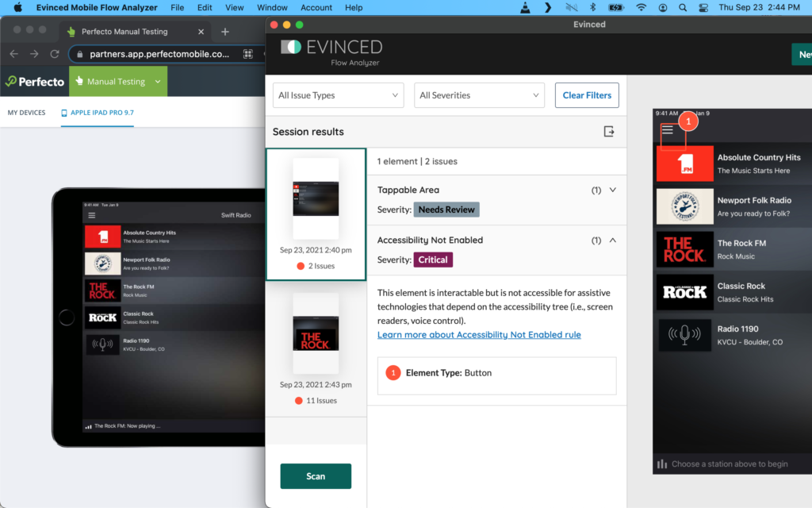Close the Perfecto Manual Testing browser tab
This screenshot has width=812, height=508.
[201, 32]
